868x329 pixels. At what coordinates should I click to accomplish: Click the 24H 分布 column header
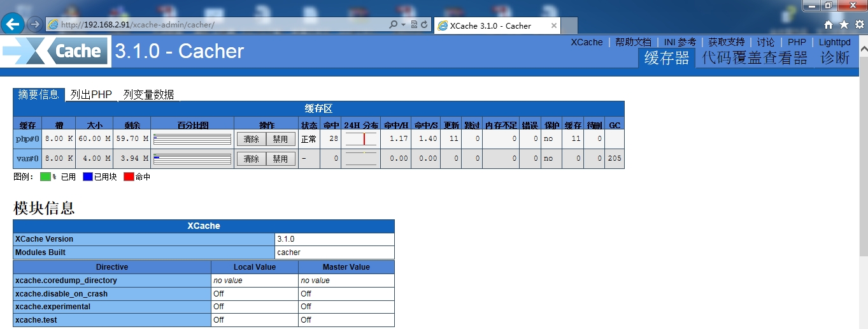click(x=361, y=125)
